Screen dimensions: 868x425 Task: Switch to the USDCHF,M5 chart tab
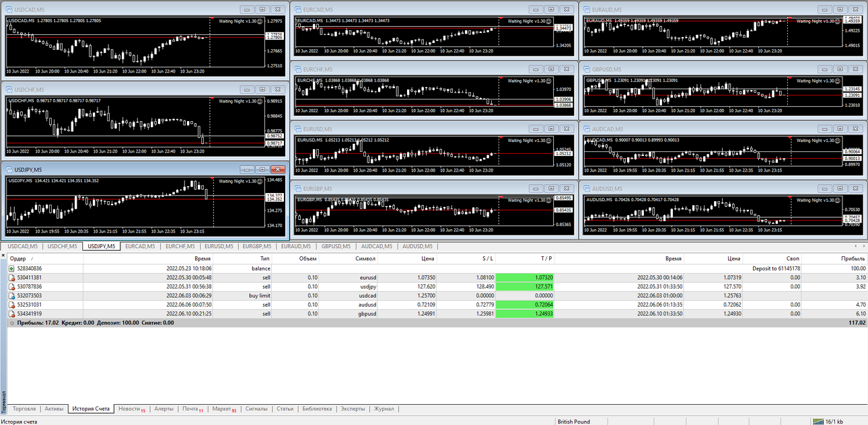(x=63, y=246)
